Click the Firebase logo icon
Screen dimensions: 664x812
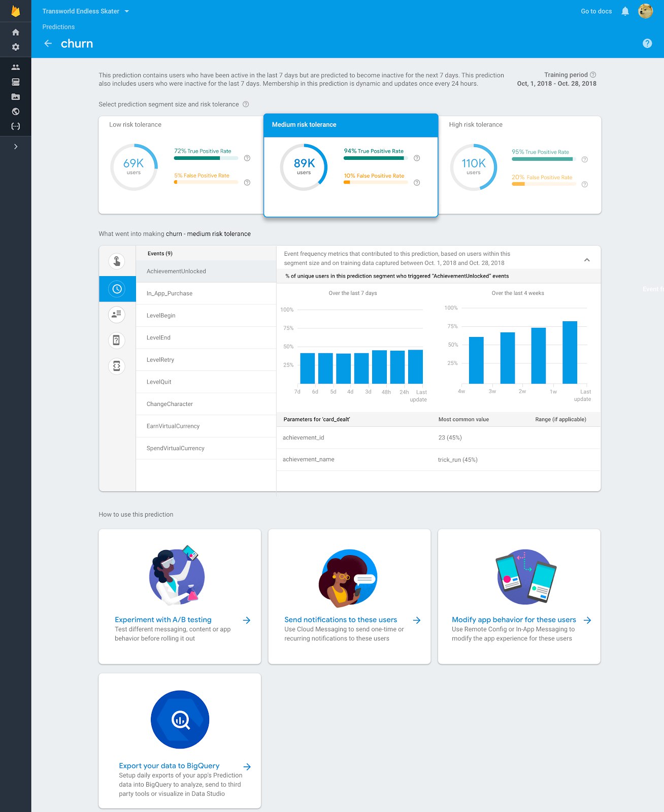coord(16,11)
